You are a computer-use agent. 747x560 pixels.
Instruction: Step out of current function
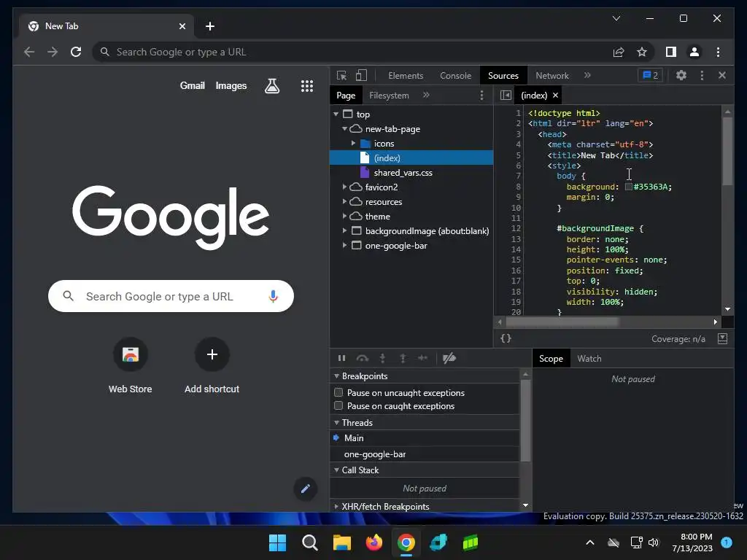coord(403,358)
